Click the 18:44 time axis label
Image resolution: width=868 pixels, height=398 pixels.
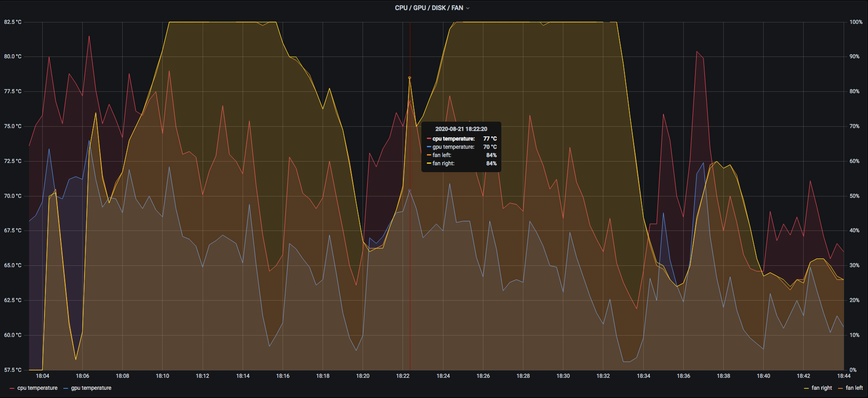click(844, 376)
